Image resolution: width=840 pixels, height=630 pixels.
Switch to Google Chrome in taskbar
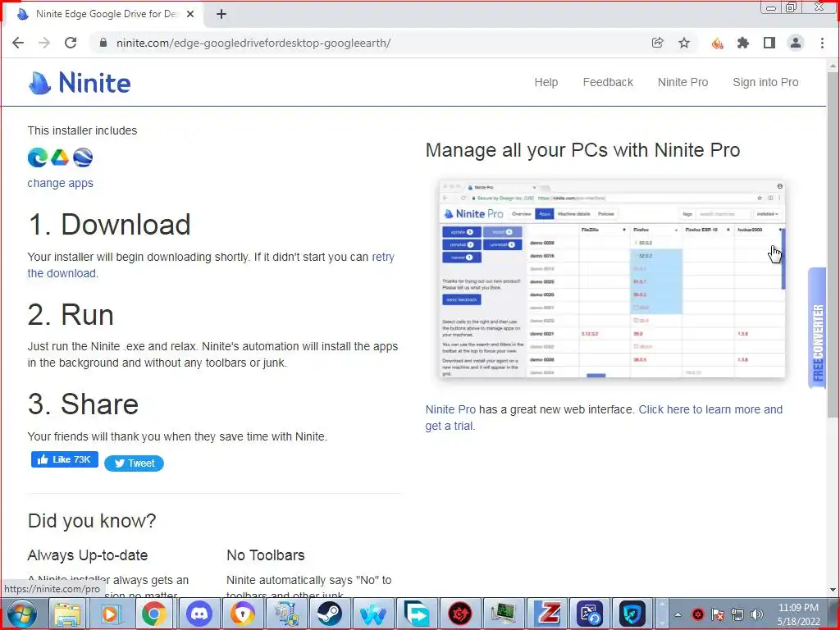[153, 614]
